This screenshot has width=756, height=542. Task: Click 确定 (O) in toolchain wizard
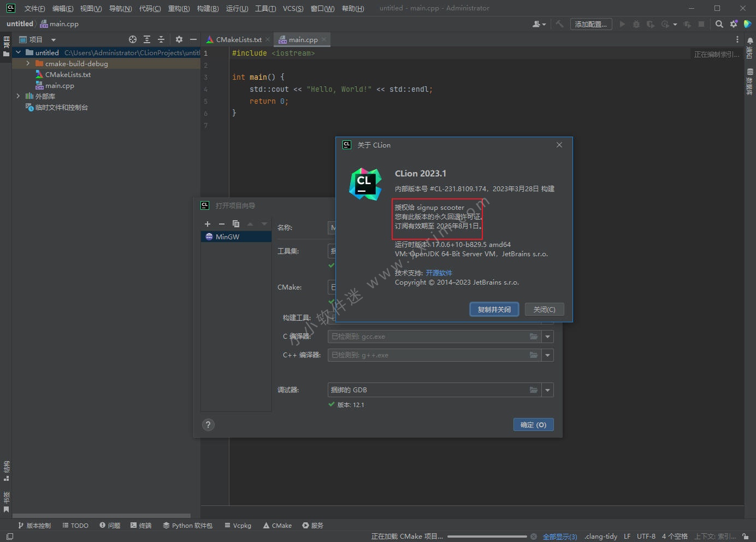(x=533, y=425)
